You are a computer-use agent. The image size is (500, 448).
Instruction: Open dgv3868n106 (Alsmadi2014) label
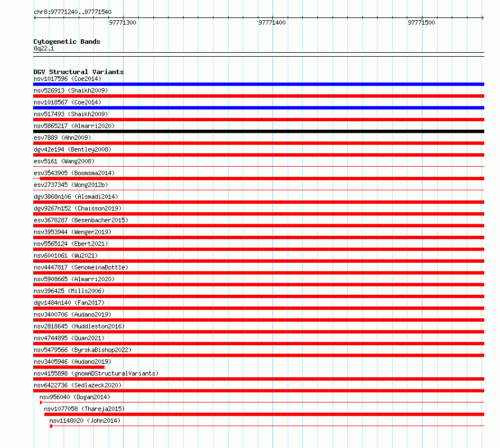click(x=76, y=196)
